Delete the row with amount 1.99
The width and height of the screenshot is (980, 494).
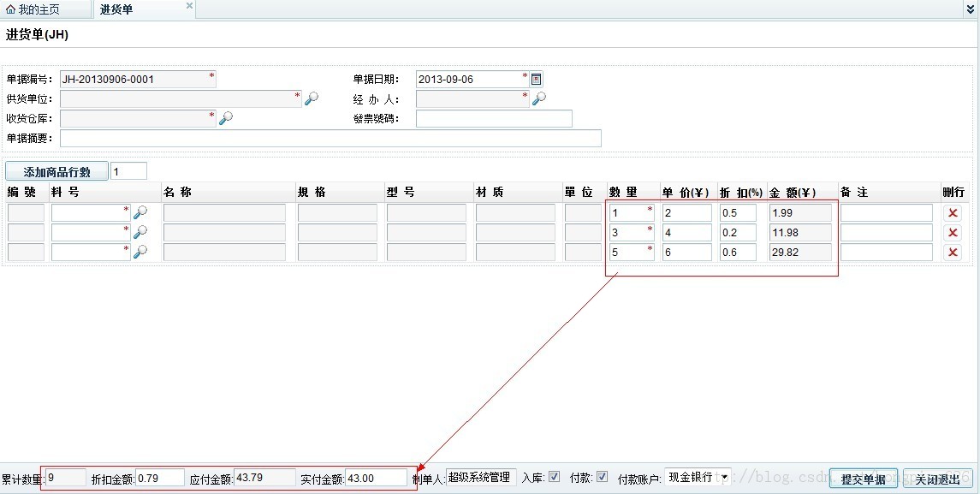pyautogui.click(x=953, y=213)
